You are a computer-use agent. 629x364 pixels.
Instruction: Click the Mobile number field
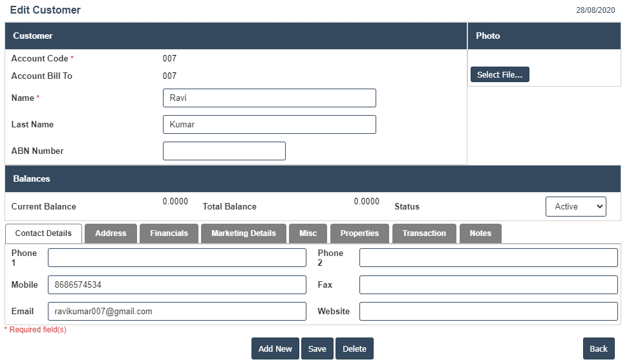click(176, 285)
